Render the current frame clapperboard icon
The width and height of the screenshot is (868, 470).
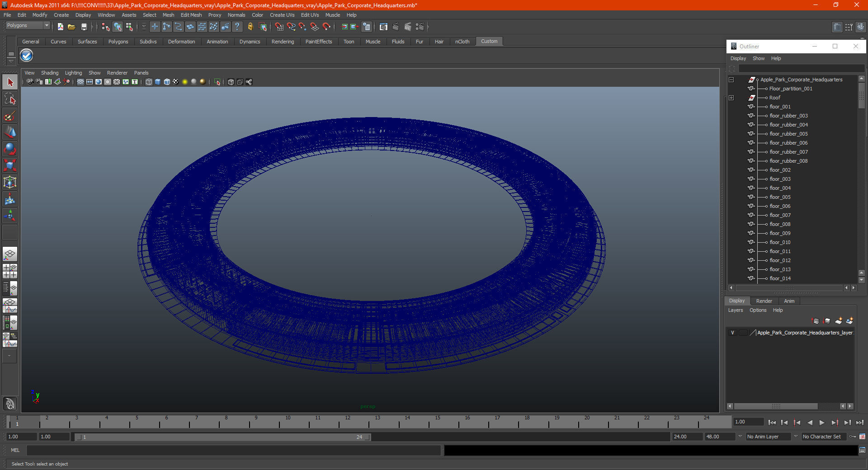point(396,27)
